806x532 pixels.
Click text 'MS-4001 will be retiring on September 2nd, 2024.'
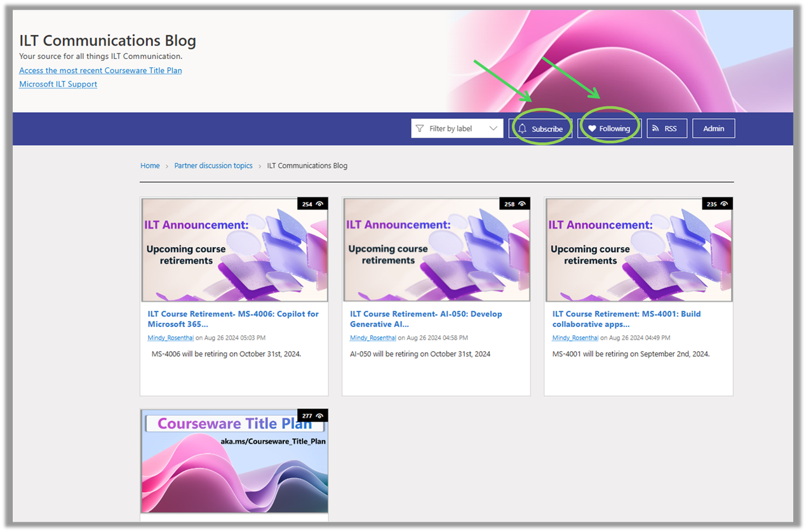(631, 354)
